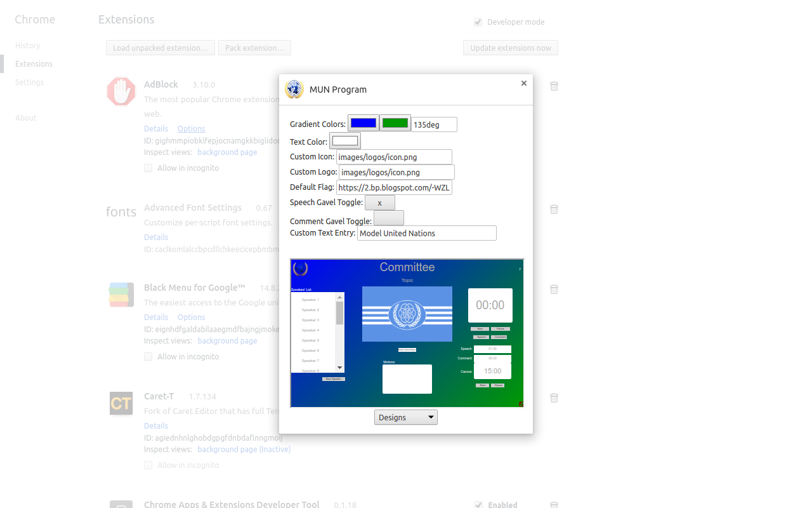Open AdBlock's Options link
This screenshot has width=812, height=508.
point(191,128)
